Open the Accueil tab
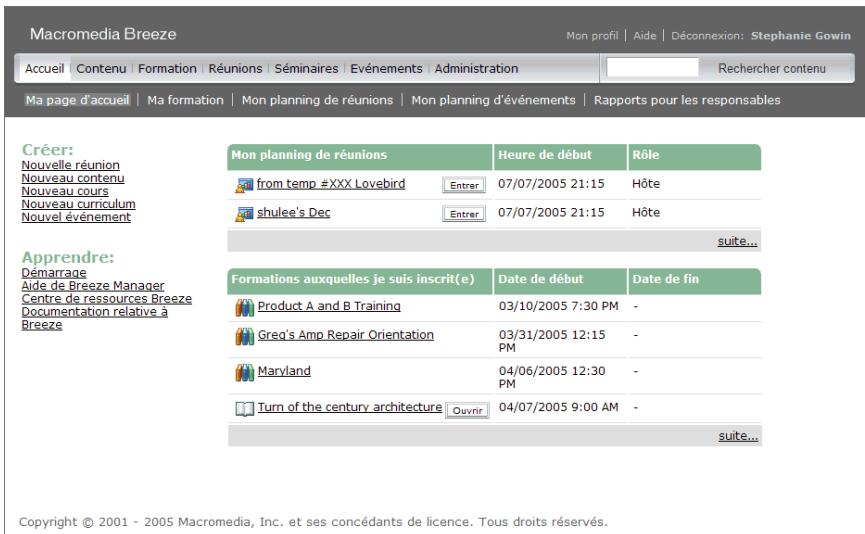Image resolution: width=865 pixels, height=534 pixels. (x=44, y=68)
